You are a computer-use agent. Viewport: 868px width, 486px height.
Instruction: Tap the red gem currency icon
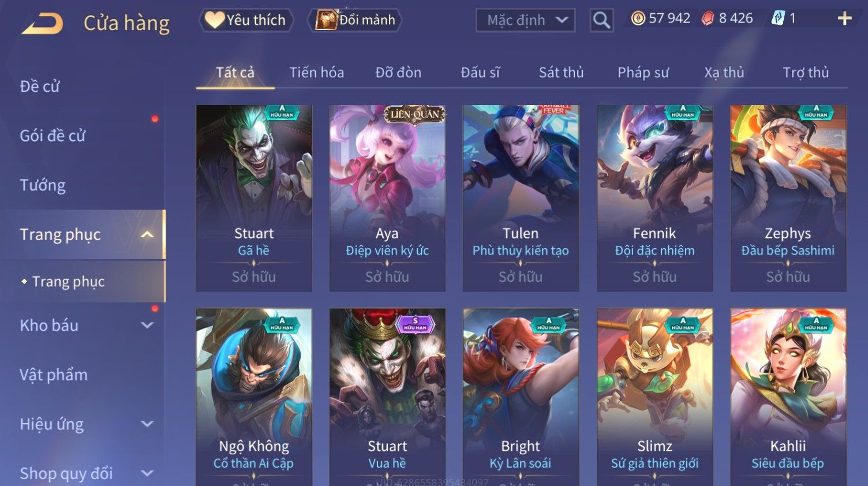point(708,18)
